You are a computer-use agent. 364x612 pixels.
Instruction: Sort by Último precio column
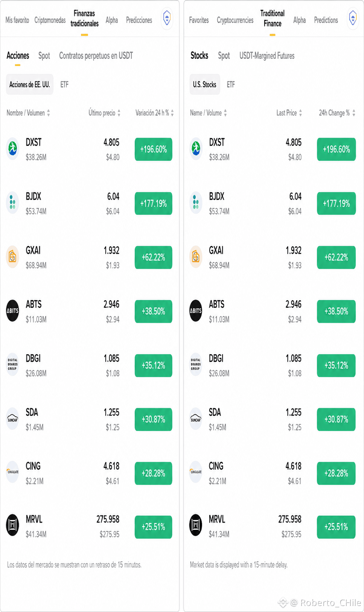coord(104,113)
